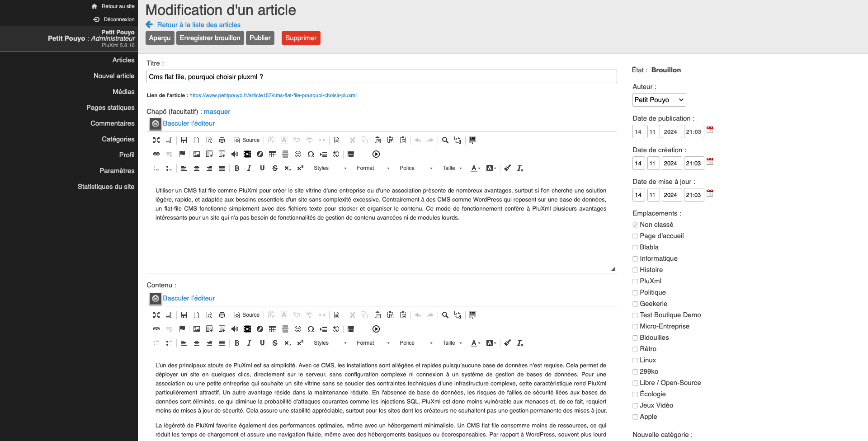Image resolution: width=868 pixels, height=441 pixels.
Task: Click play-circle icon in Contenu editor toolbar
Action: tap(376, 329)
